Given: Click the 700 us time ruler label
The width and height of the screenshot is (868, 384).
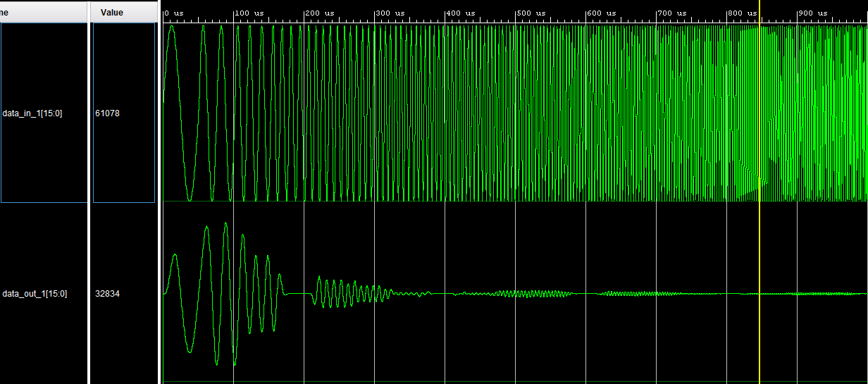Looking at the screenshot, I should 672,13.
